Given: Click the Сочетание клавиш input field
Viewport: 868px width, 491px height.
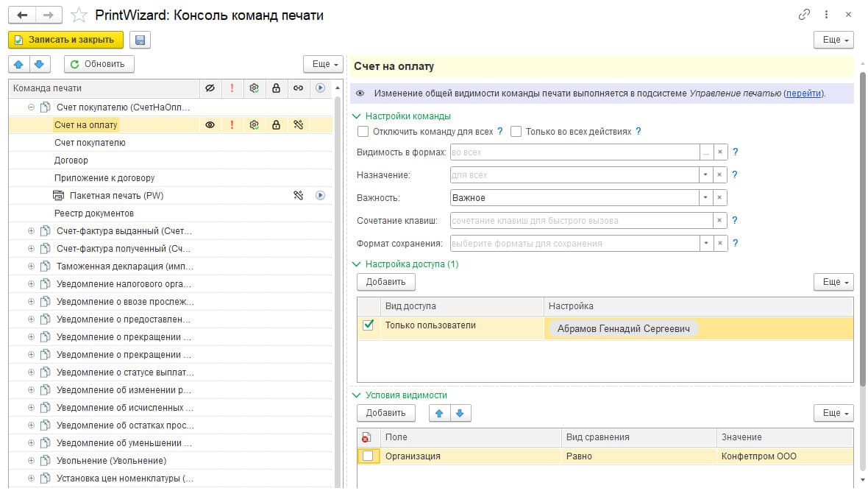Looking at the screenshot, I should [580, 220].
